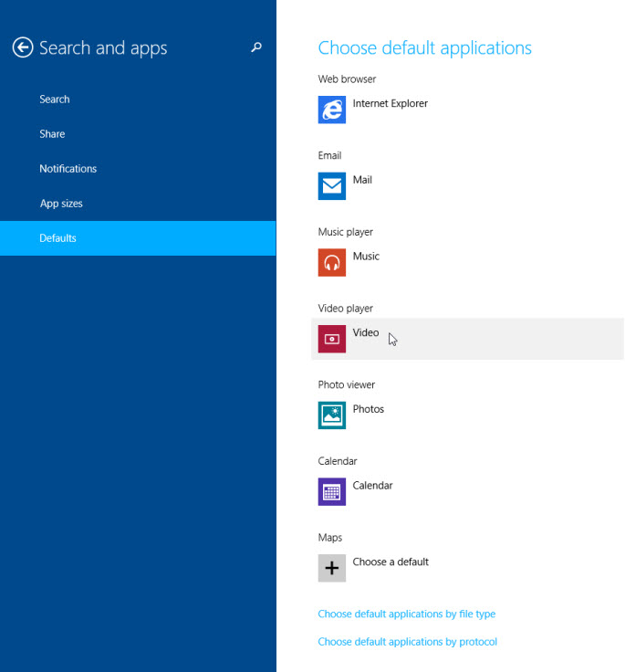The image size is (625, 672).
Task: Click the Internet Explorer icon under Web browser
Action: [331, 110]
